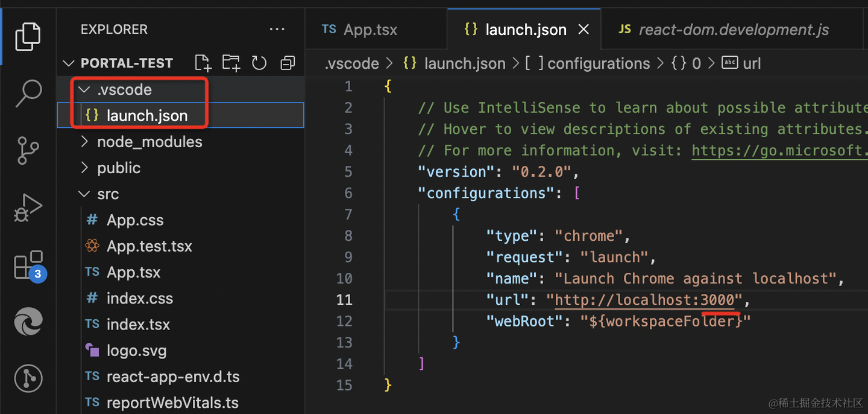Open the go.microsoft link in comment
Viewport: 868px width, 414px height.
pyautogui.click(x=779, y=150)
